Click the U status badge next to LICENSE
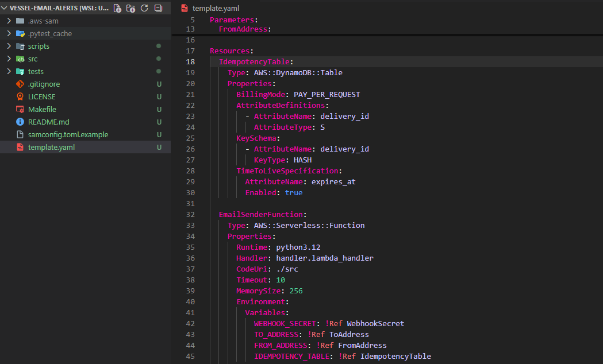The height and width of the screenshot is (364, 603). coord(159,97)
